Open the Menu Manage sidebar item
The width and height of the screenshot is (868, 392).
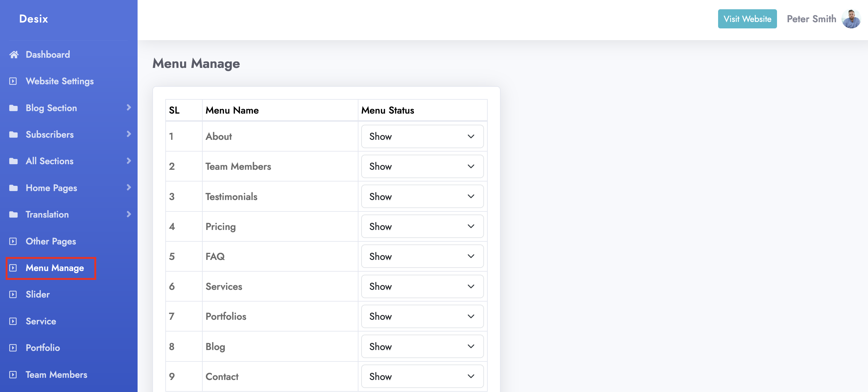click(x=55, y=268)
